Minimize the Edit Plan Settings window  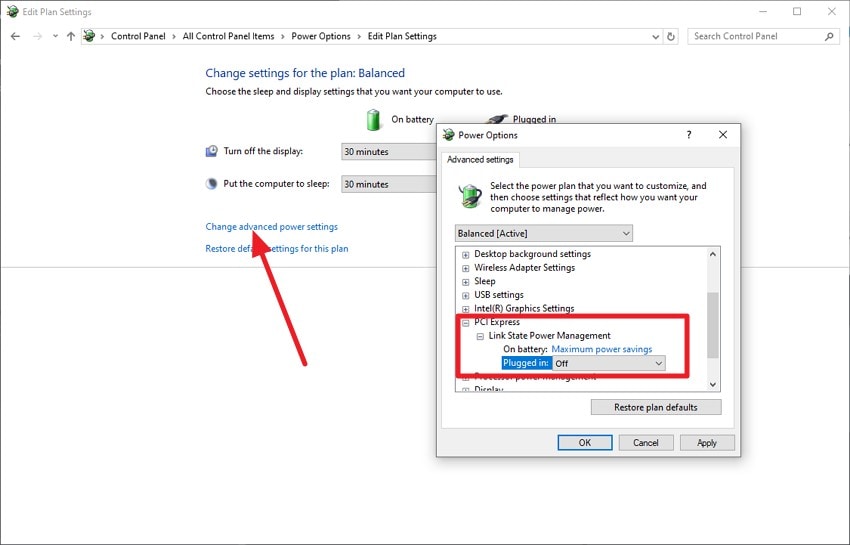pos(763,11)
